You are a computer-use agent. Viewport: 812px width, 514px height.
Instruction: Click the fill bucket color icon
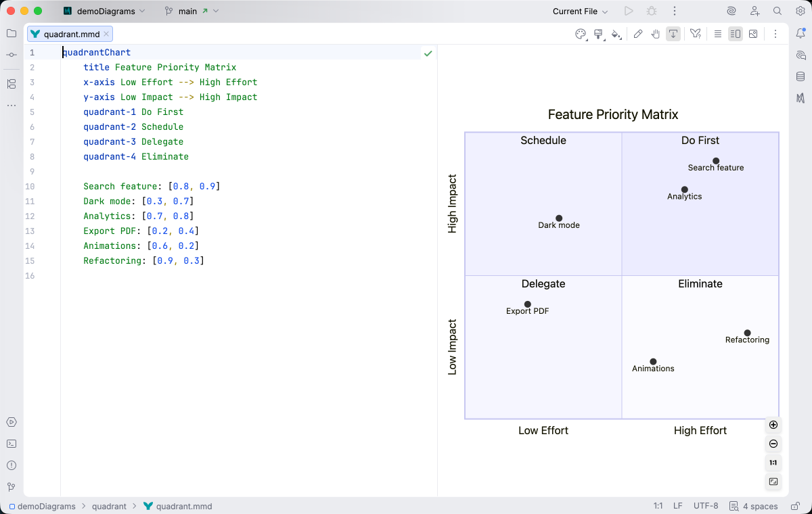point(616,34)
